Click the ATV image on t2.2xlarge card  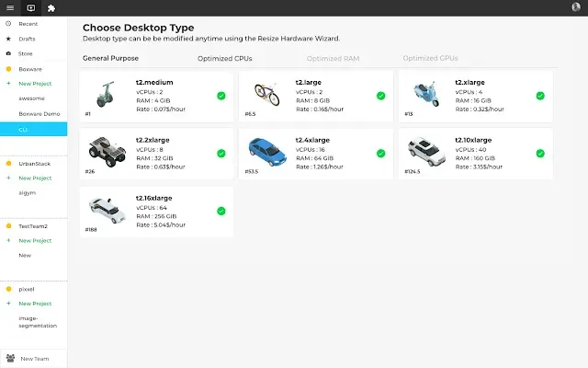(x=107, y=152)
